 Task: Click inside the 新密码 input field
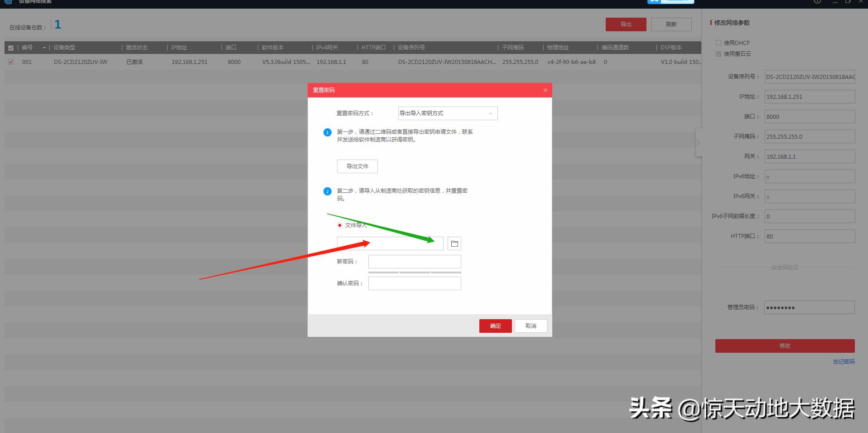tap(414, 262)
